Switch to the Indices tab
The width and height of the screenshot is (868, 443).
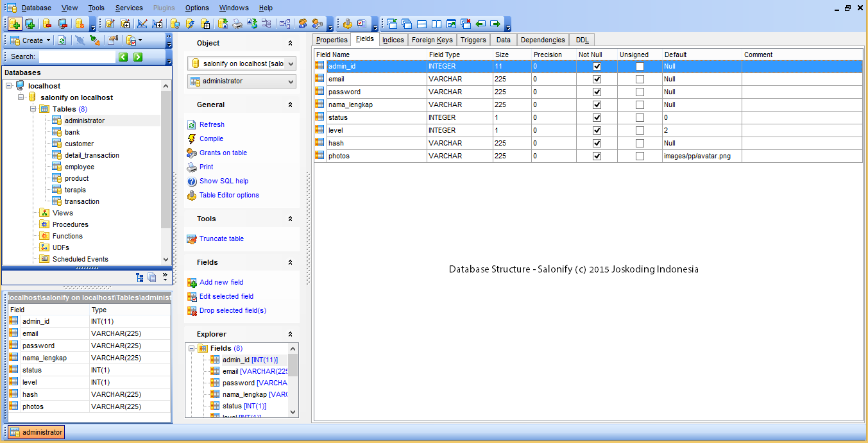(393, 40)
